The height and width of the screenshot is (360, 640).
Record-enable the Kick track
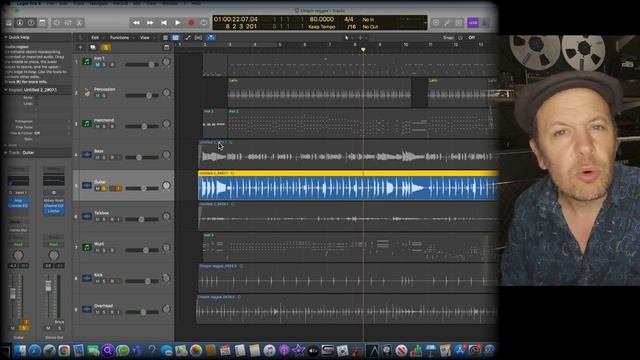tap(111, 281)
